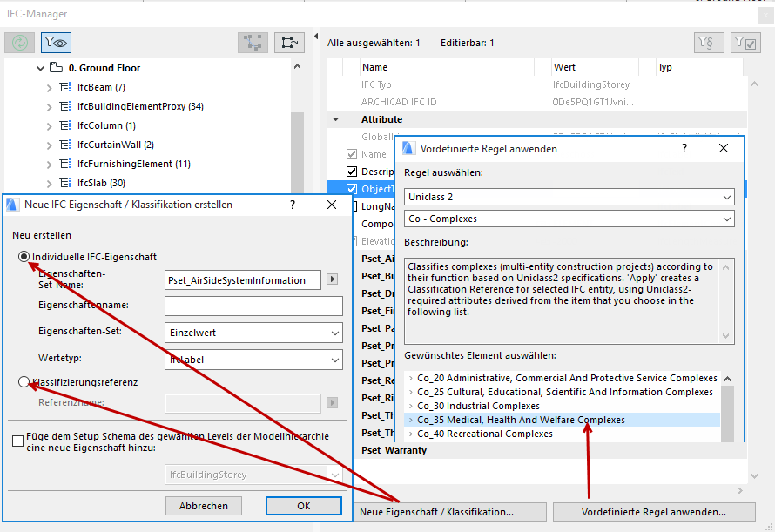Open the Eigenschaften-Set Einzelwert dropdown
This screenshot has width=775, height=532.
pos(253,333)
